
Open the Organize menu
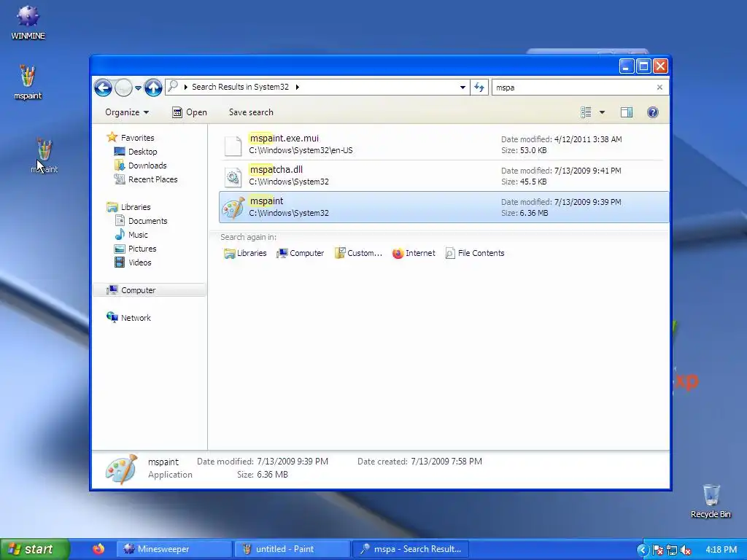[127, 112]
